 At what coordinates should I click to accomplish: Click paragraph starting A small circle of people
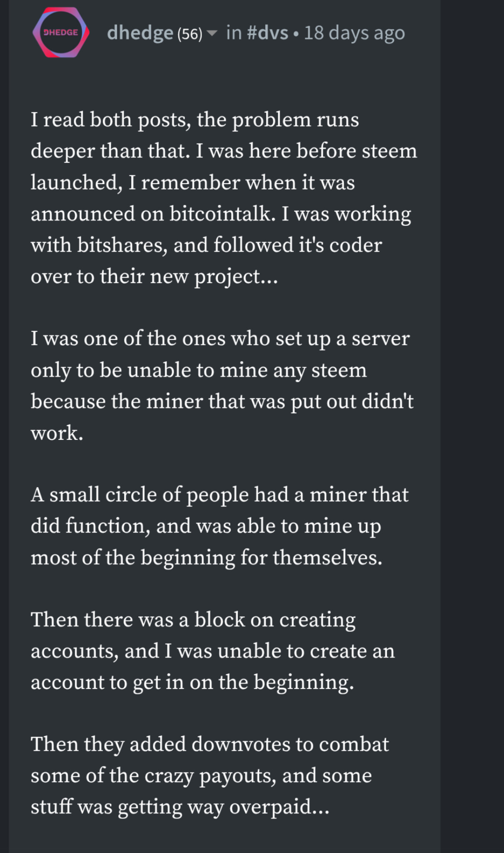[220, 526]
